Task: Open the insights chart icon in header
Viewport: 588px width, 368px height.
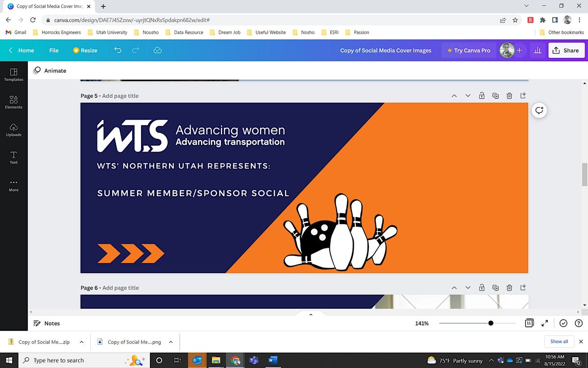Action: (x=537, y=50)
